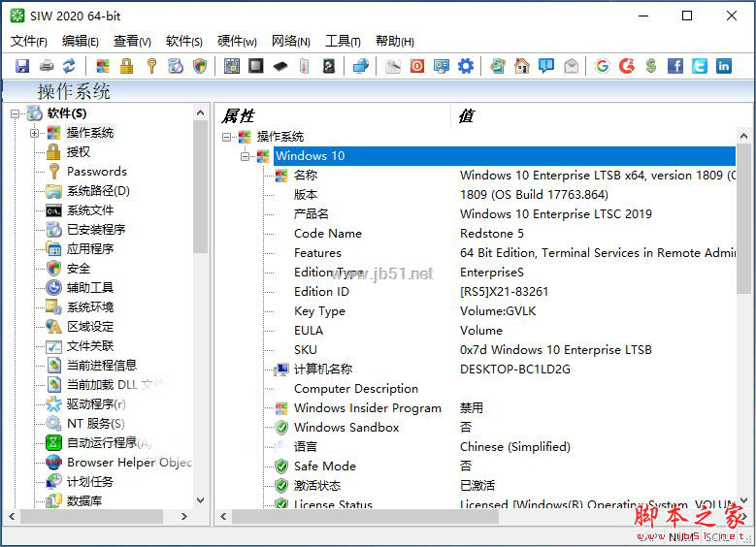This screenshot has height=547, width=756.
Task: Click the right pane horizontal scrollbar thumb
Action: pyautogui.click(x=365, y=517)
